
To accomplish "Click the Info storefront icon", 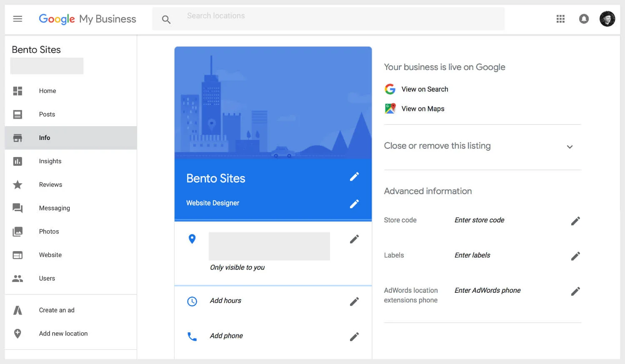I will pyautogui.click(x=17, y=138).
